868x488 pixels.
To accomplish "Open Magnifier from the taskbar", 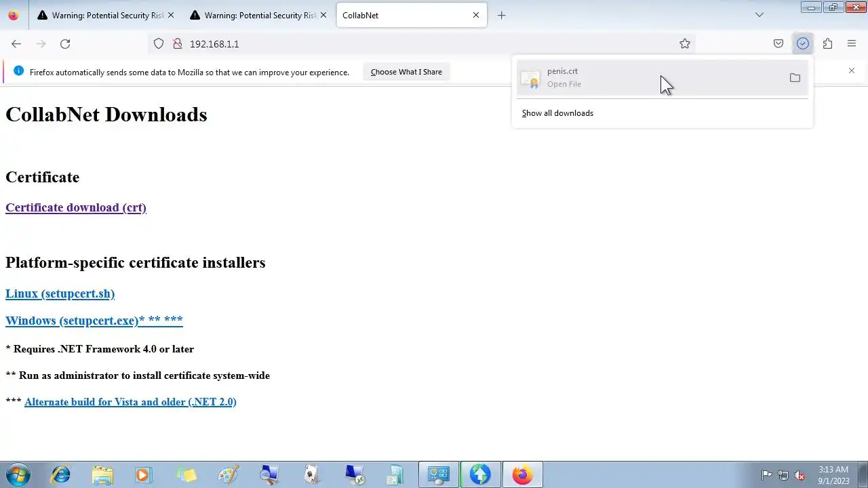I will (x=269, y=474).
